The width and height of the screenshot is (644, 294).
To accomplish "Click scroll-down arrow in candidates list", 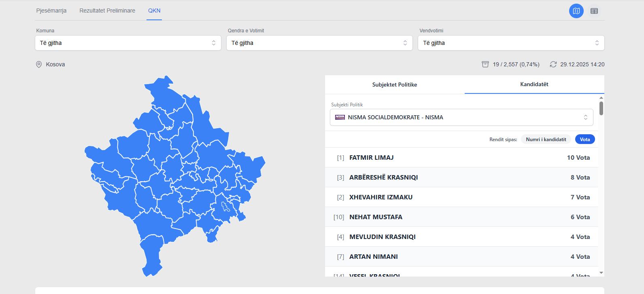I will (601, 273).
